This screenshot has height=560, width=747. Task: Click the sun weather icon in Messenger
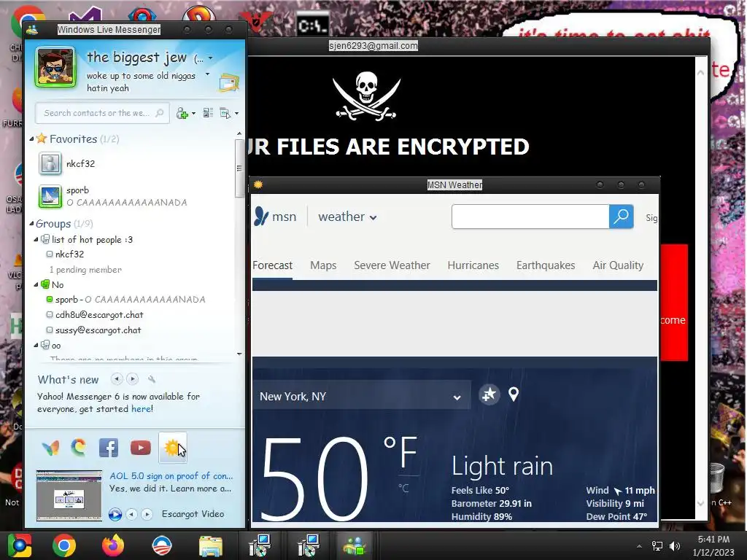coord(171,448)
